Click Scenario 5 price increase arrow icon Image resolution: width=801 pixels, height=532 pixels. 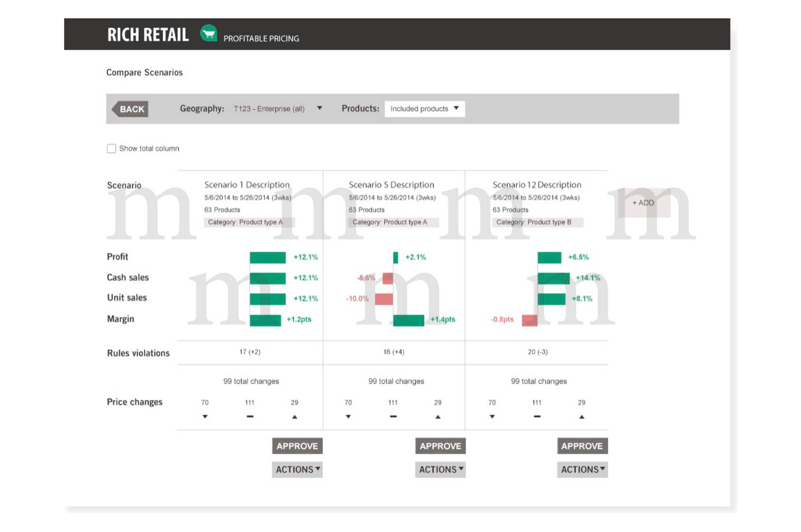pos(438,416)
